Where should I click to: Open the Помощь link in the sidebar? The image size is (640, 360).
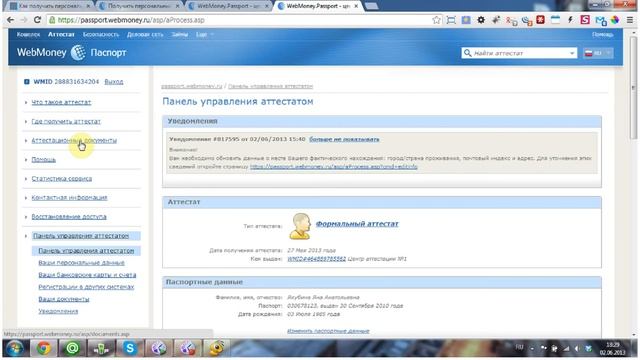43,160
